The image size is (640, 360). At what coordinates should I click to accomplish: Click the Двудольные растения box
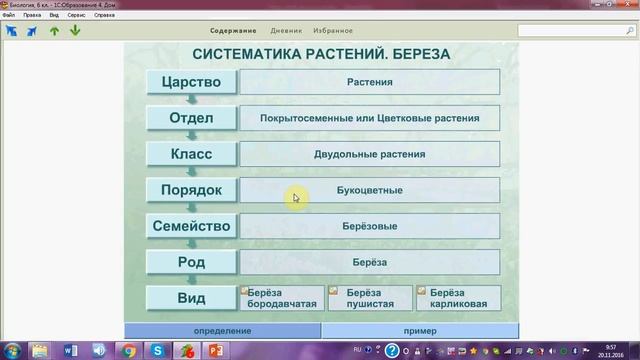[x=370, y=154]
